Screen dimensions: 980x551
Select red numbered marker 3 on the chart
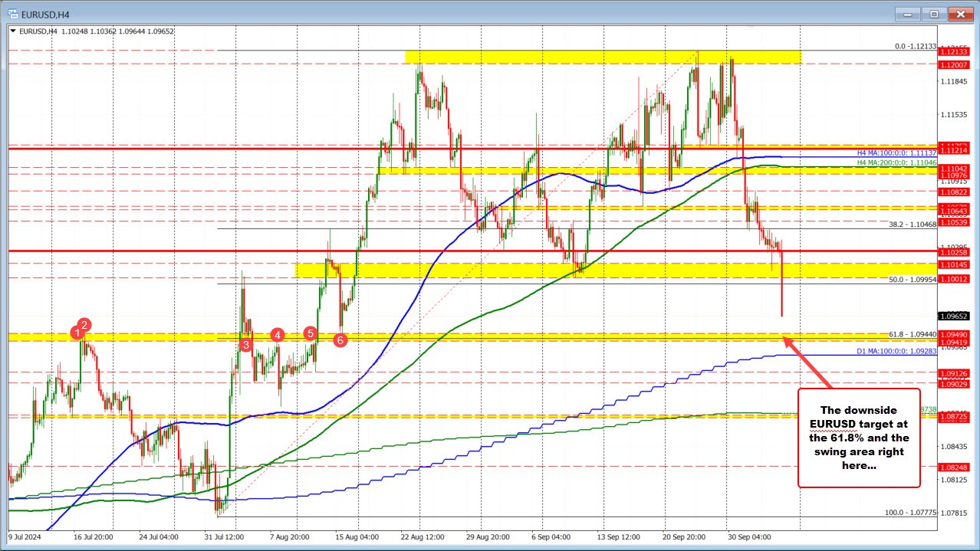tap(245, 345)
